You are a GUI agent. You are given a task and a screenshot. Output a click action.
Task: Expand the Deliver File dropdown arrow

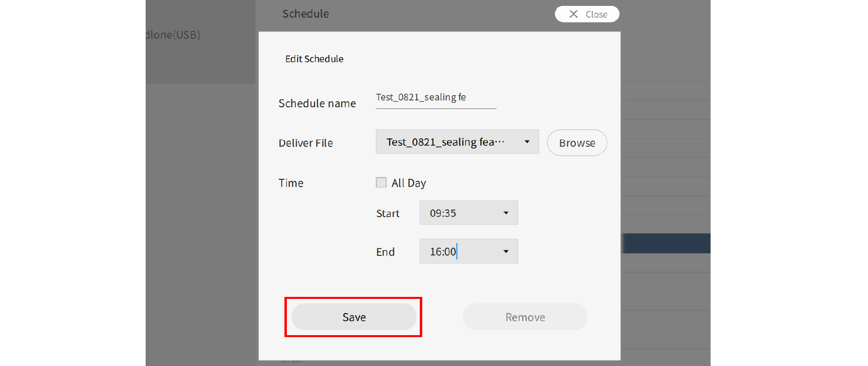(527, 142)
